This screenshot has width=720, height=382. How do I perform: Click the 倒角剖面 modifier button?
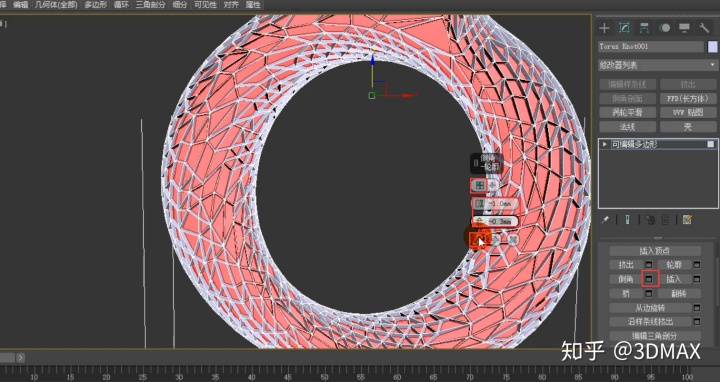[x=627, y=98]
